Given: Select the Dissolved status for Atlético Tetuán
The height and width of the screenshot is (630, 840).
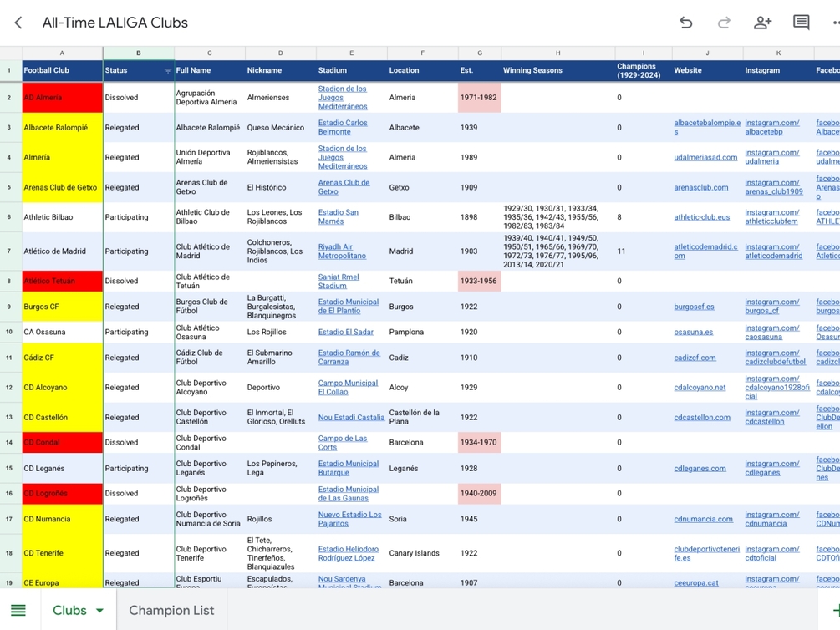Looking at the screenshot, I should 139,281.
